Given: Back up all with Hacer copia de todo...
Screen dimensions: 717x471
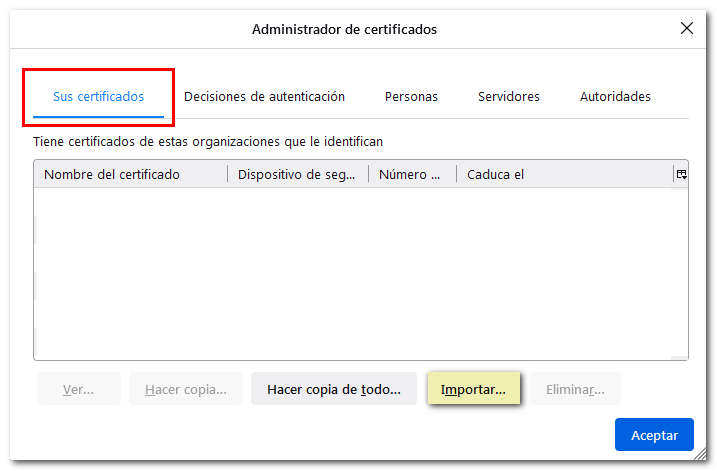Looking at the screenshot, I should (334, 389).
